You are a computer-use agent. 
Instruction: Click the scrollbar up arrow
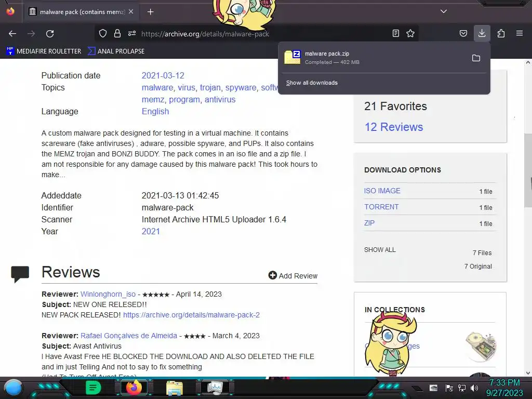tap(528, 62)
